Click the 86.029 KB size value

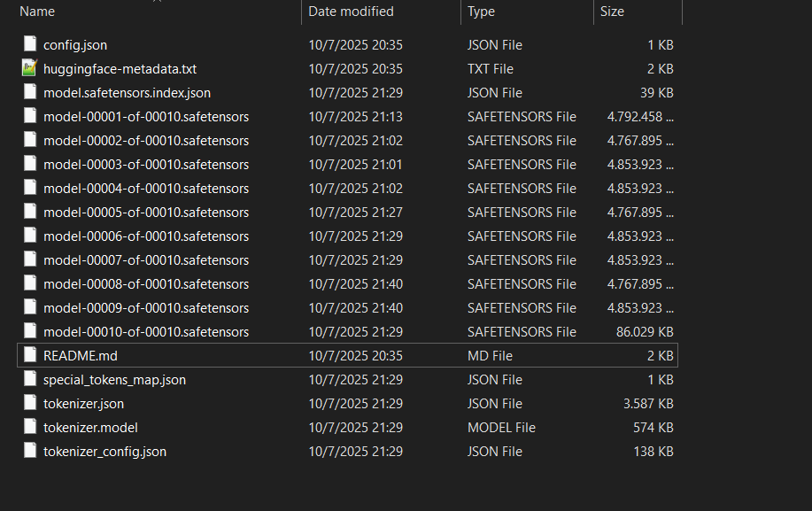click(645, 331)
